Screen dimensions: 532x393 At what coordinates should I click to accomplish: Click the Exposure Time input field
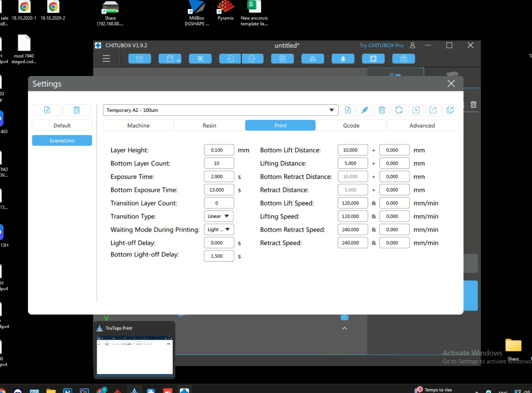tap(219, 177)
